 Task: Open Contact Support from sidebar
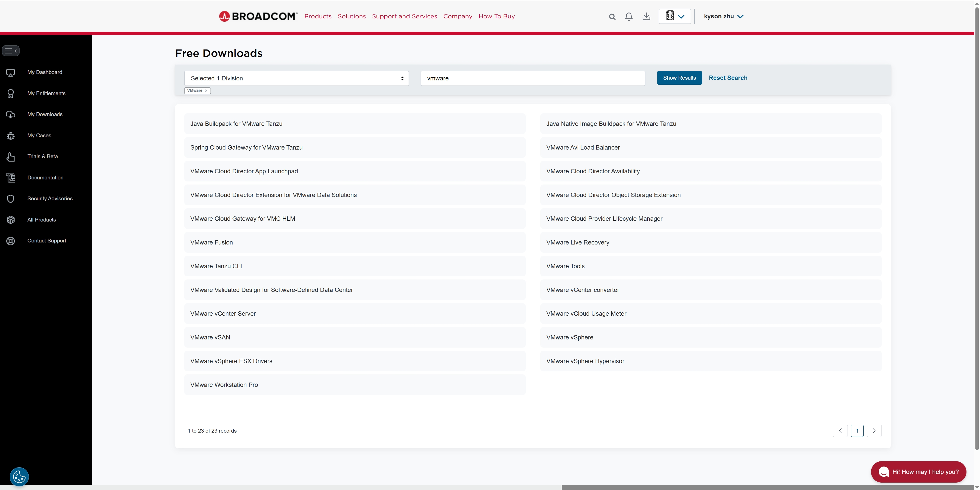click(x=46, y=241)
